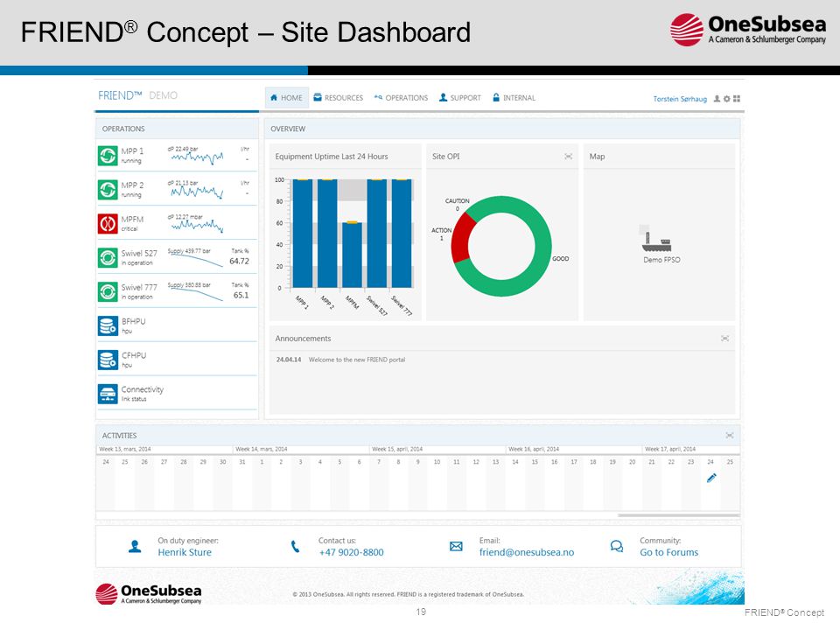Click the on duty engineer person icon
Viewport: 840px width, 630px height.
point(135,546)
